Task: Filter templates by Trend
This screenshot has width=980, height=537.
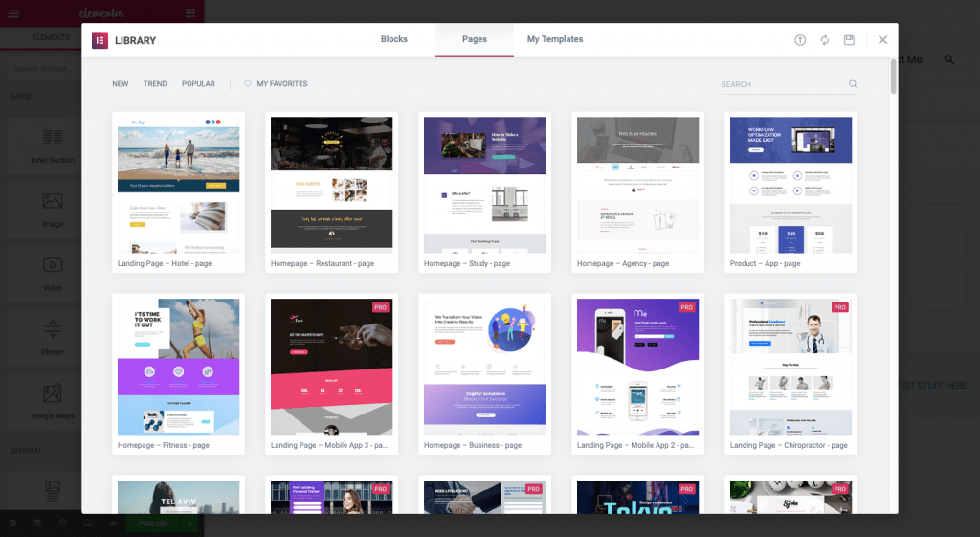Action: (x=155, y=84)
